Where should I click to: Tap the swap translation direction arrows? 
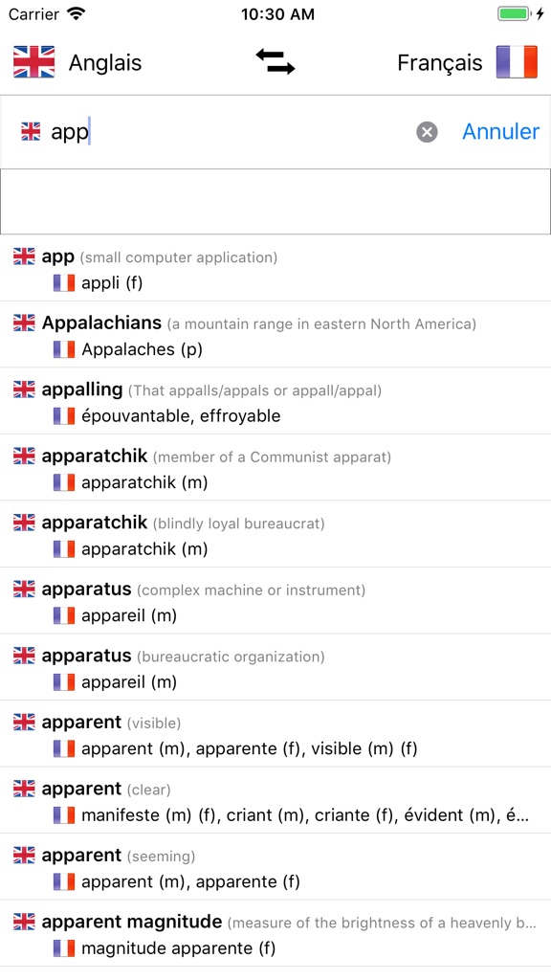pos(276,61)
